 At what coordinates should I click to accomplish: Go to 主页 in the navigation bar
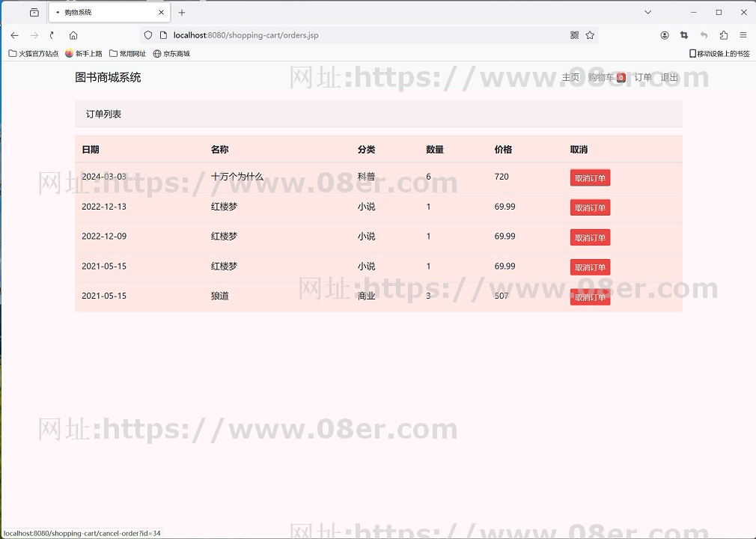click(570, 77)
